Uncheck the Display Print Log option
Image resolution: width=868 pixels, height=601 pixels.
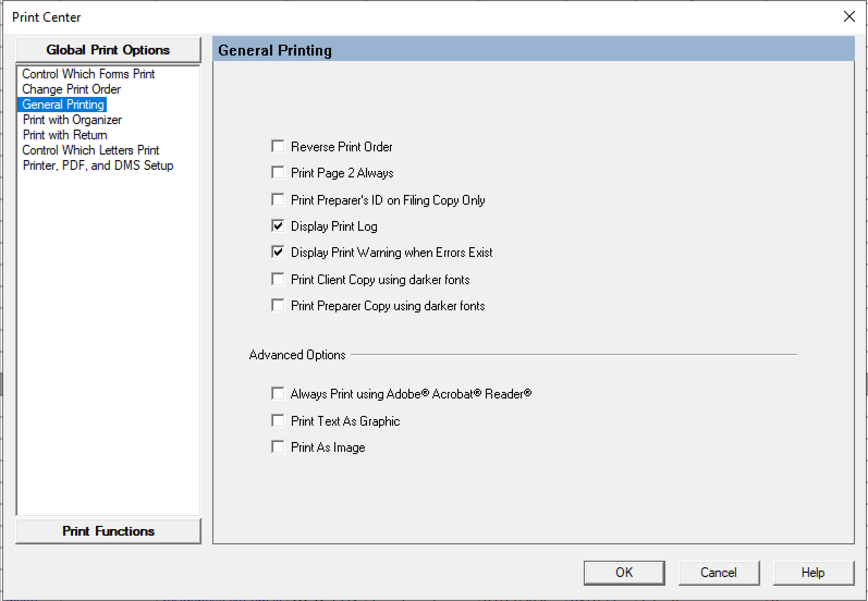[278, 226]
